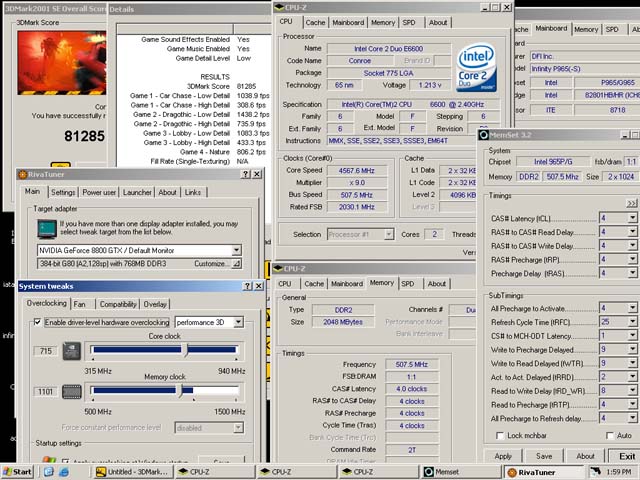Click the core clock value field 715
This screenshot has height=480, width=640.
point(46,351)
